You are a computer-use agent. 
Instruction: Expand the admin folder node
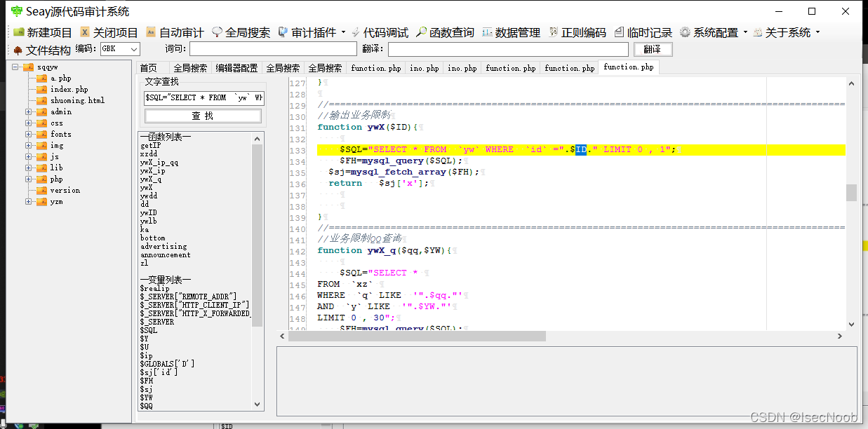point(29,111)
